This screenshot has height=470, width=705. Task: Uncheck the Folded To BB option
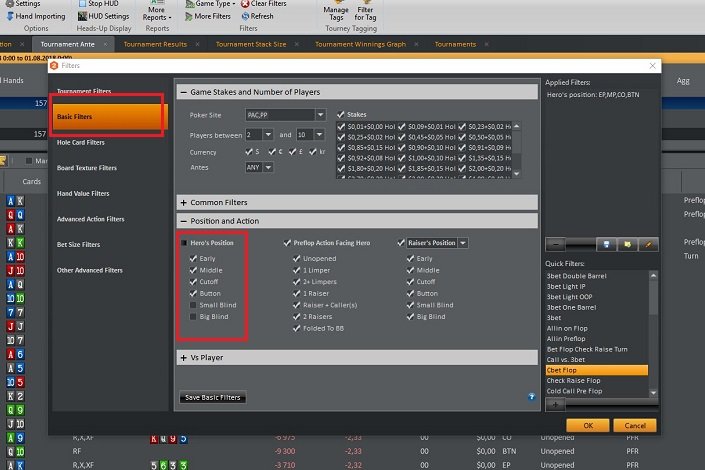[x=297, y=328]
